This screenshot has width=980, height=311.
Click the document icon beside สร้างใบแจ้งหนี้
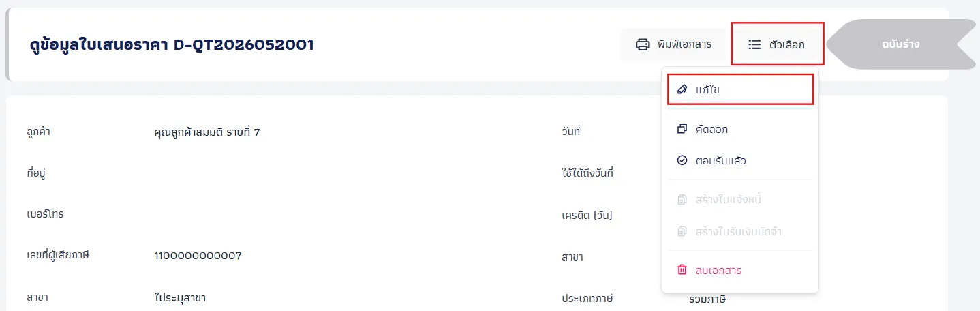point(682,200)
